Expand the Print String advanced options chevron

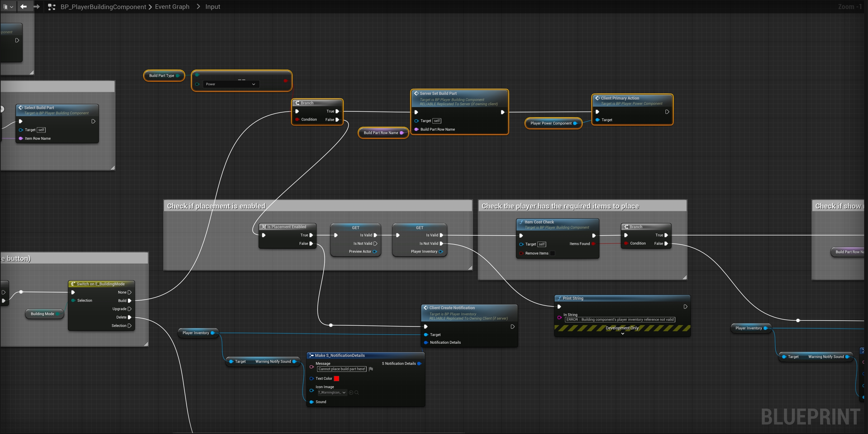pyautogui.click(x=622, y=334)
